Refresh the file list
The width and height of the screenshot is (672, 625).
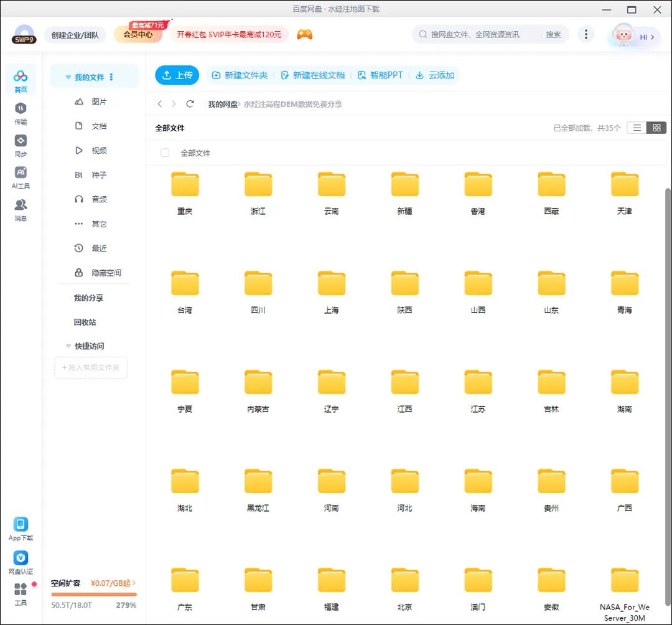coord(190,104)
